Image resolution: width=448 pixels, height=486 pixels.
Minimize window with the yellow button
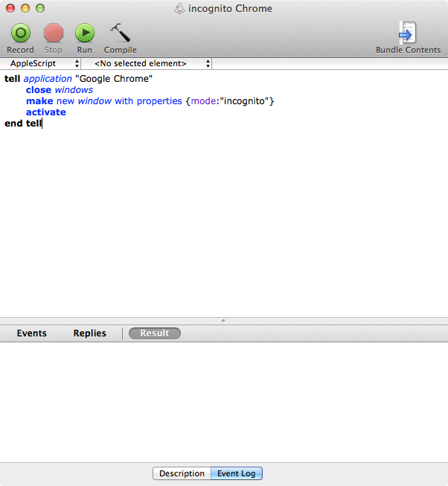pos(25,8)
